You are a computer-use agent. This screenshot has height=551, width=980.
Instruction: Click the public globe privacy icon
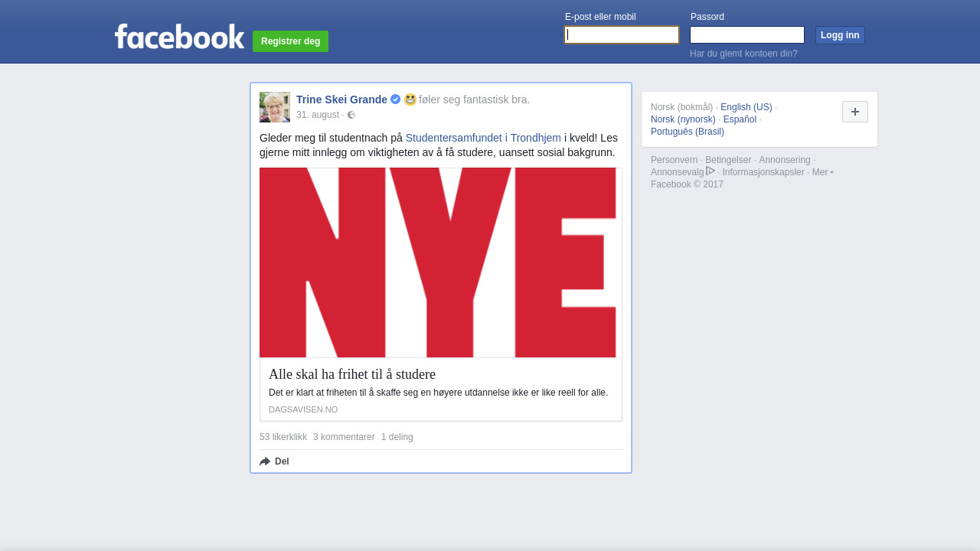pos(351,115)
